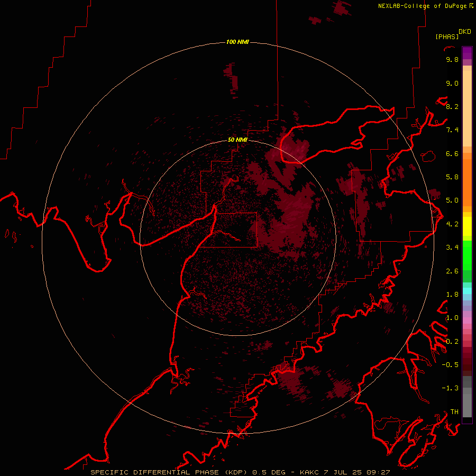The height and width of the screenshot is (476, 476).
Task: Pick the cyan segment of the color bar
Action: [x=467, y=290]
